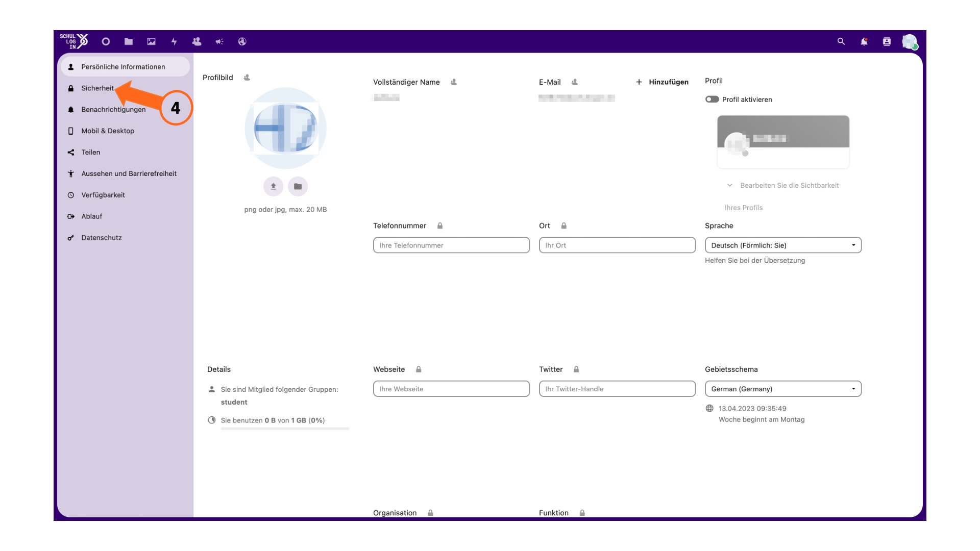This screenshot has height=551, width=980.
Task: Click the visibility icon next to Profilbild
Action: (247, 78)
